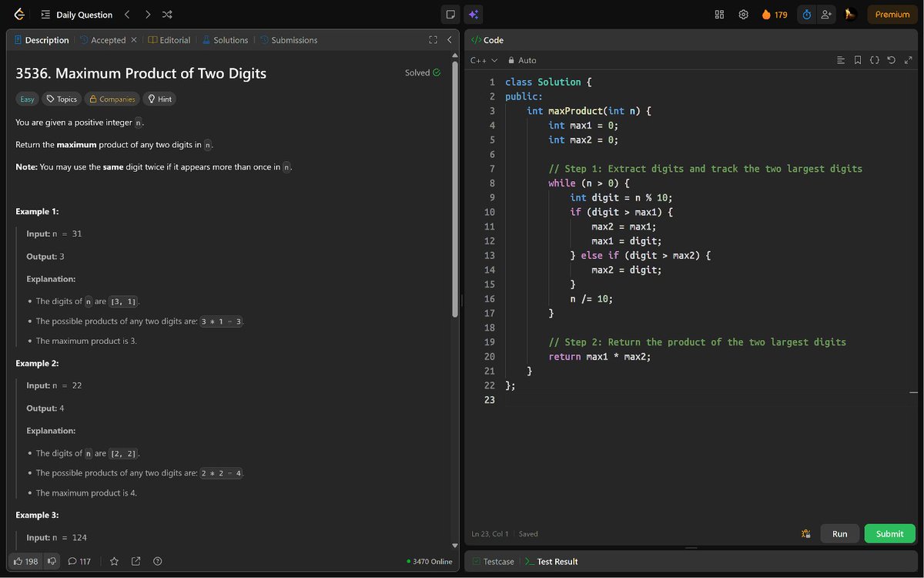Open the Test Result tab
This screenshot has height=578, width=924.
coord(551,561)
